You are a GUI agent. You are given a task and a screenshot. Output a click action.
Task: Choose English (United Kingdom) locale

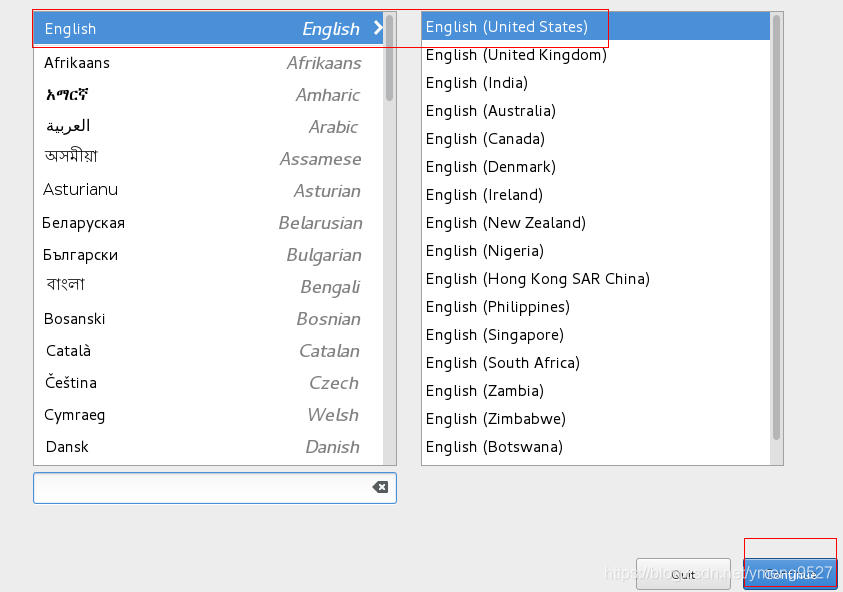(596, 54)
